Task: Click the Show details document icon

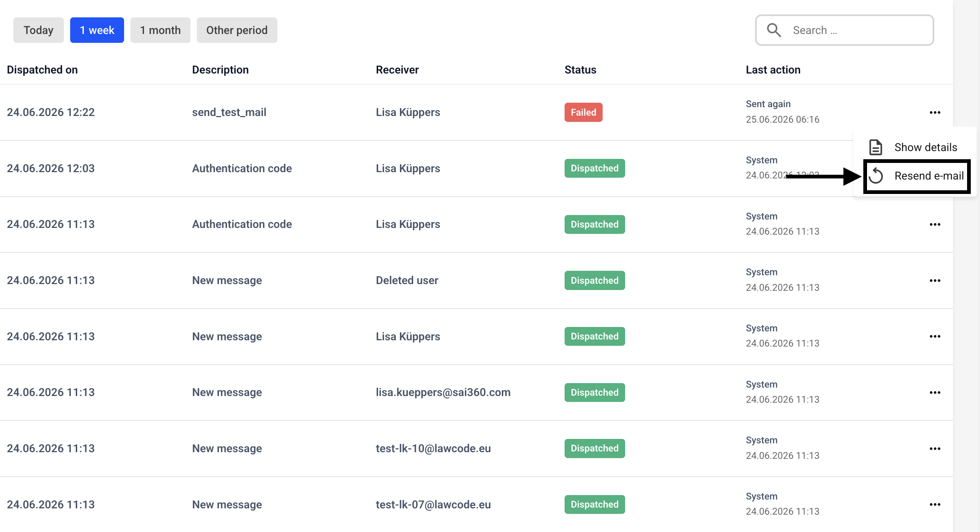Action: (876, 147)
